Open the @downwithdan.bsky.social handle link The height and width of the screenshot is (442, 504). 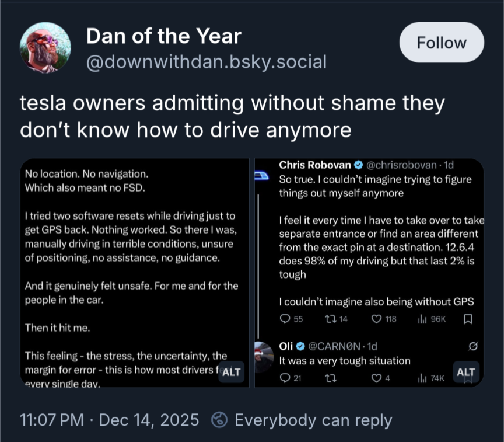(x=206, y=62)
